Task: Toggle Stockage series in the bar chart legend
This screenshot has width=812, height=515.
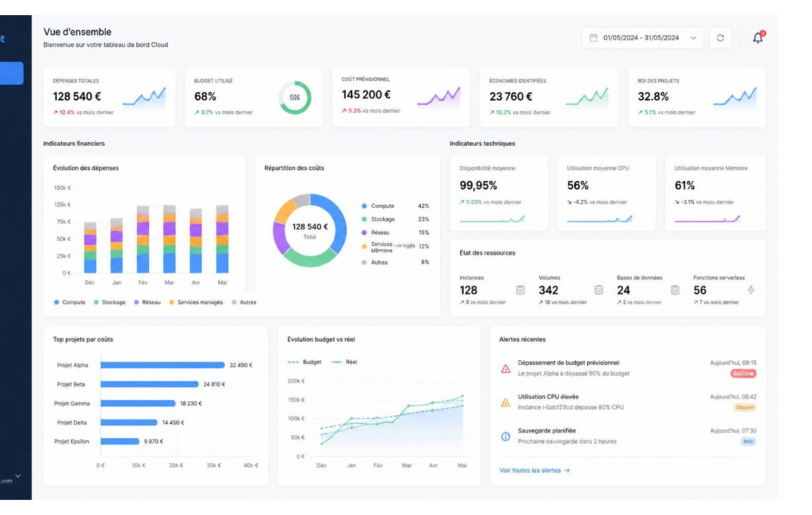Action: [109, 302]
